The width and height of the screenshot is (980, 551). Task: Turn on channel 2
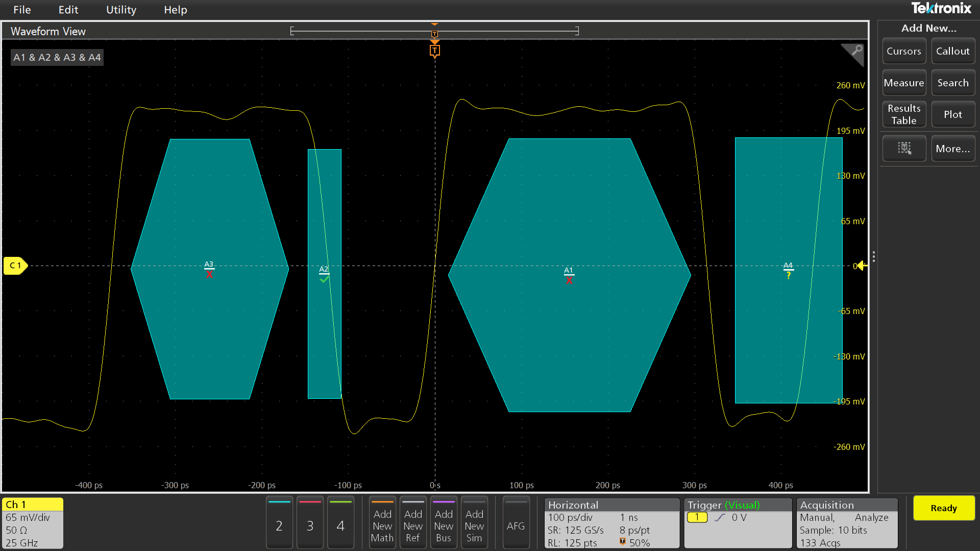pos(279,522)
